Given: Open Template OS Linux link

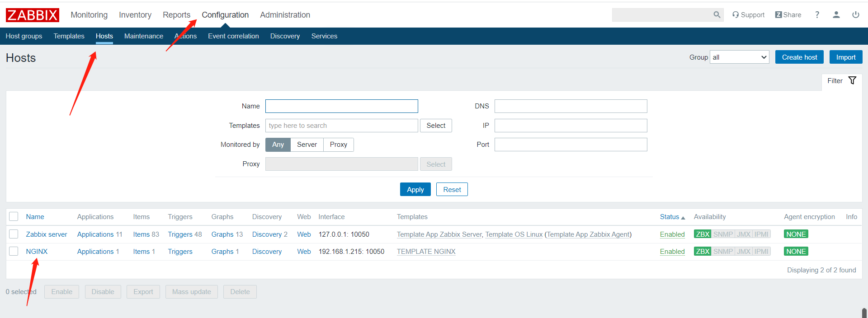Looking at the screenshot, I should coord(514,234).
